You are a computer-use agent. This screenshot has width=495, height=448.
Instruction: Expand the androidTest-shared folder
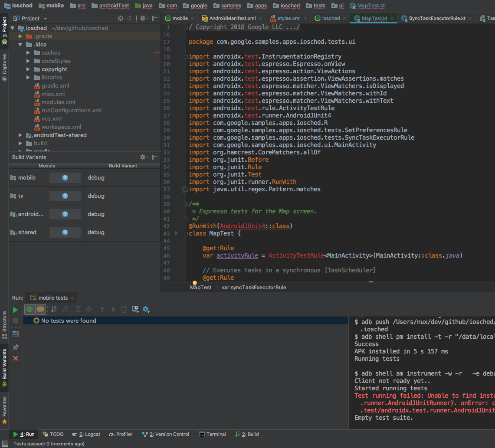20,135
